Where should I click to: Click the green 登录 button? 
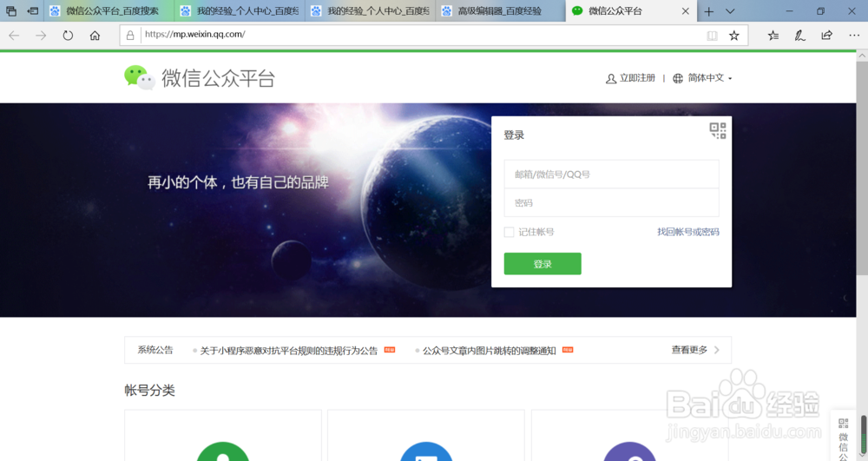click(542, 264)
